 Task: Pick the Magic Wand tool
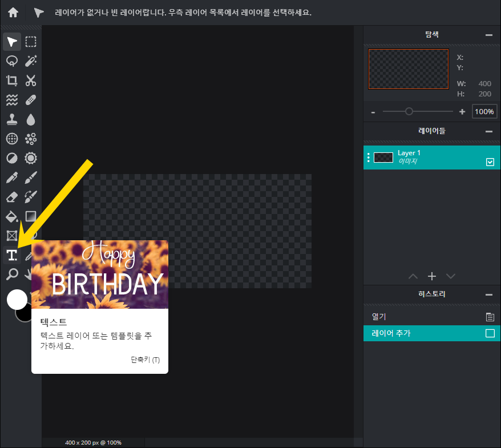[x=31, y=61]
